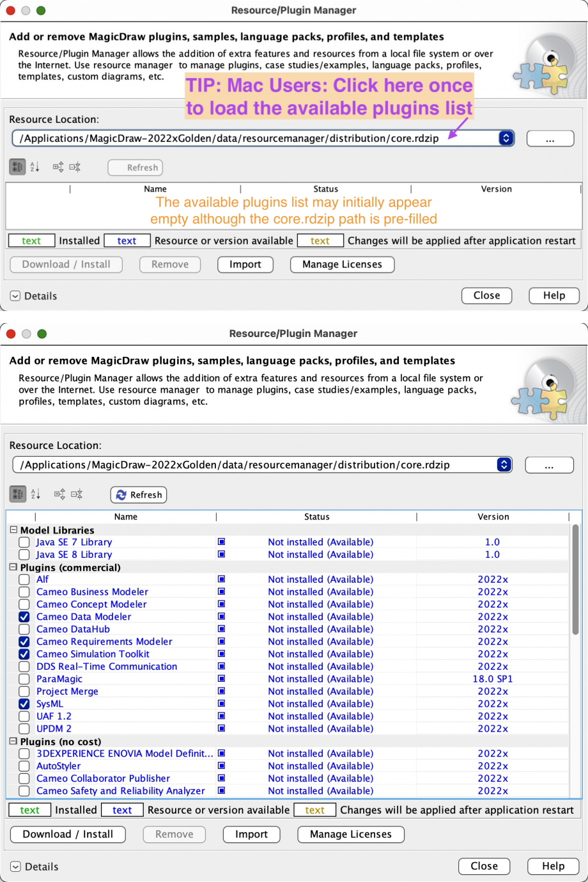588x882 pixels.
Task: Open the Resource Location dropdown
Action: pos(504,465)
